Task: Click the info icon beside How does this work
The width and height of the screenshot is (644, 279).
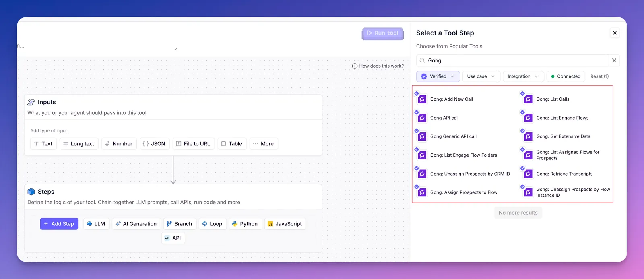Action: pos(355,66)
